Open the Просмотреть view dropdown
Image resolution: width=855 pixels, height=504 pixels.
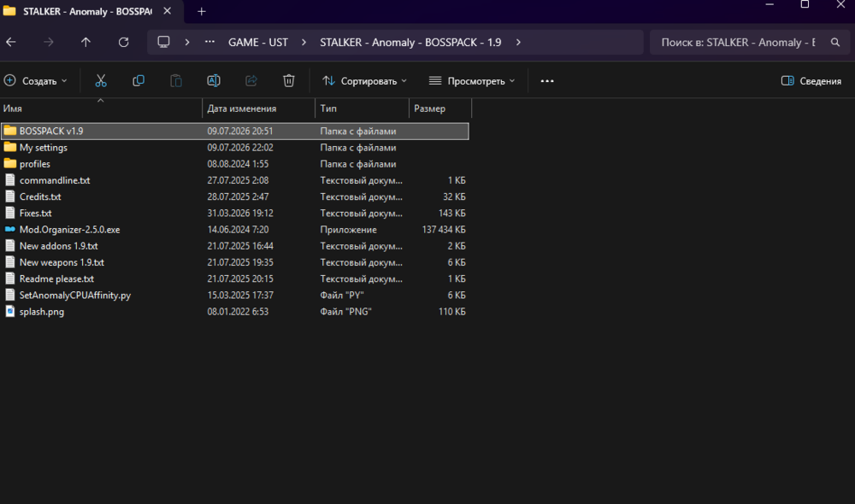tap(472, 80)
